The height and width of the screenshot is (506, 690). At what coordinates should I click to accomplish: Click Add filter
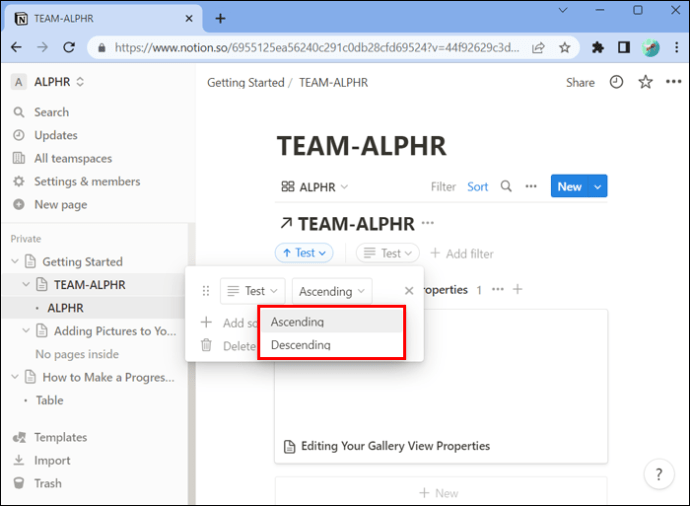click(462, 253)
